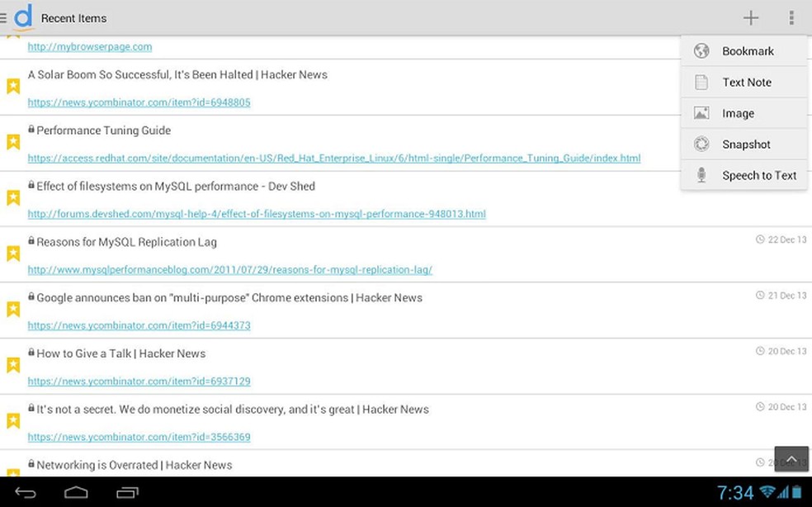Tap the Android Home button
This screenshot has height=507, width=812.
tap(76, 492)
